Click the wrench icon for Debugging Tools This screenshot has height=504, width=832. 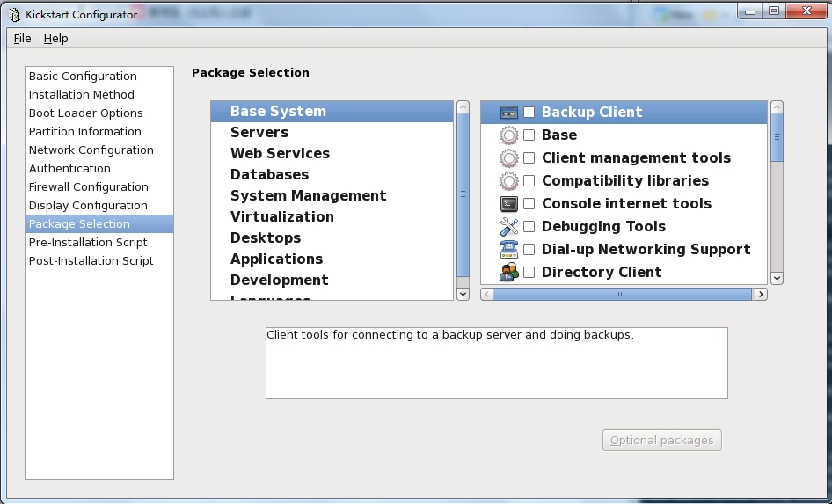pos(509,227)
